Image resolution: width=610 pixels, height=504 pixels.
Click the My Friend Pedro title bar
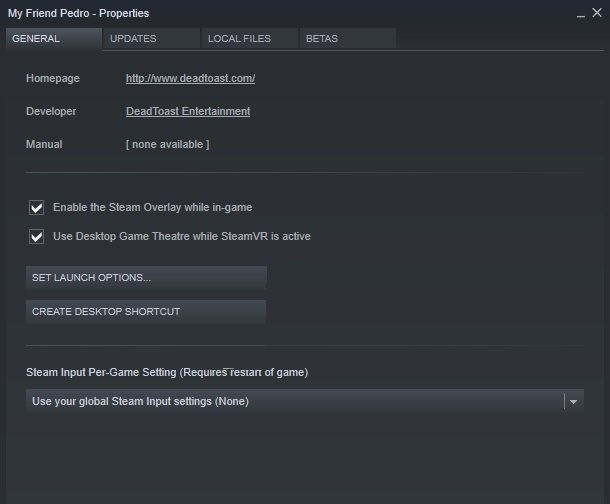[x=300, y=13]
